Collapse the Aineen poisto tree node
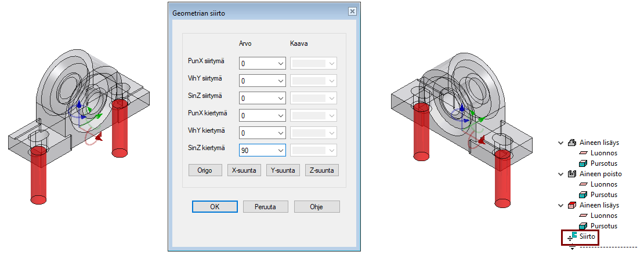 (x=561, y=174)
